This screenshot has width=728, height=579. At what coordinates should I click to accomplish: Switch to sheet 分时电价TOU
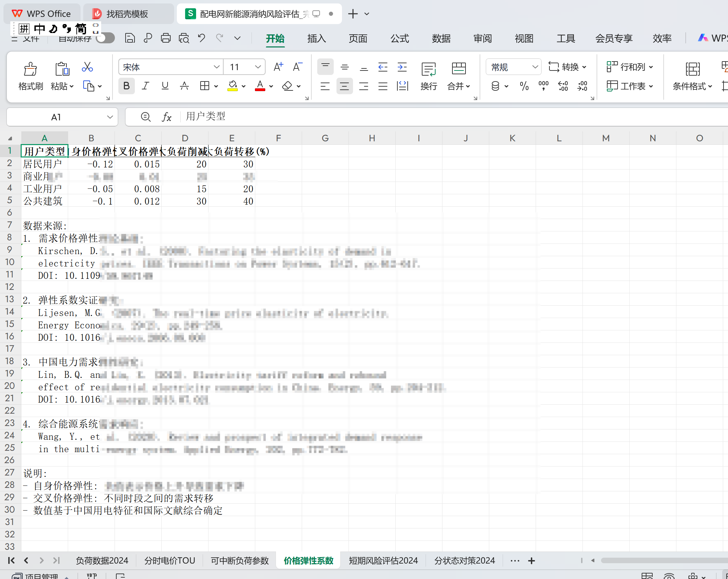pyautogui.click(x=170, y=561)
